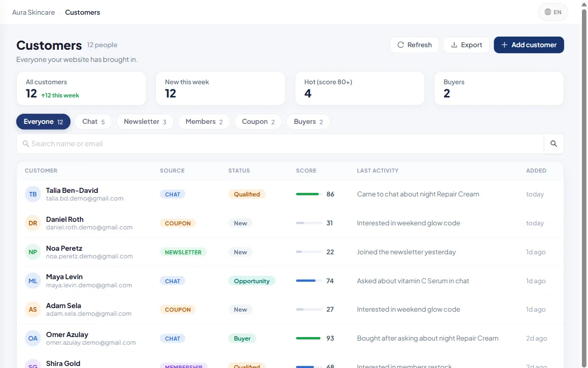Click the COUPON source badge for Daniel Roth
The height and width of the screenshot is (368, 588).
click(178, 223)
